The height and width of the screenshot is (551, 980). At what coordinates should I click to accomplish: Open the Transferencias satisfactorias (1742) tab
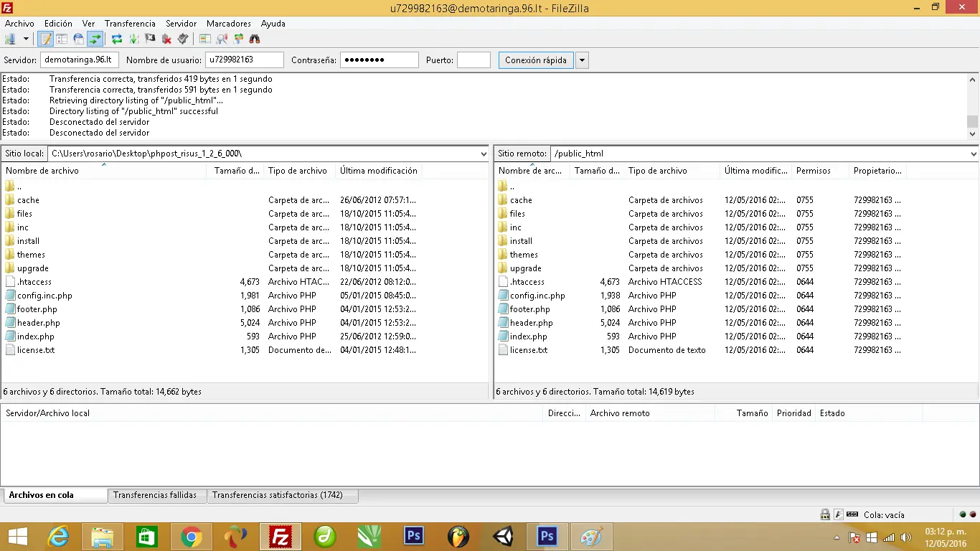click(x=282, y=495)
